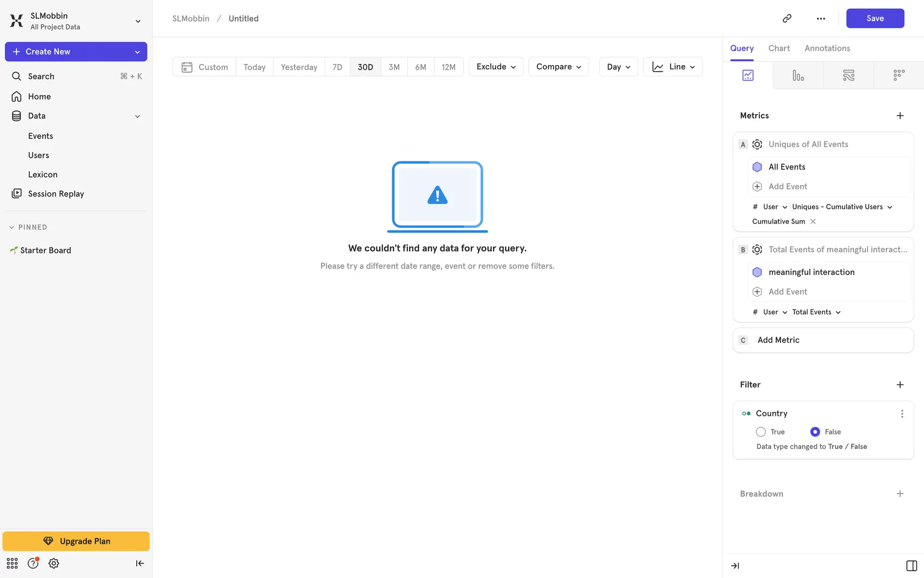Viewport: 924px width, 578px height.
Task: Open the Compare dropdown
Action: (558, 66)
